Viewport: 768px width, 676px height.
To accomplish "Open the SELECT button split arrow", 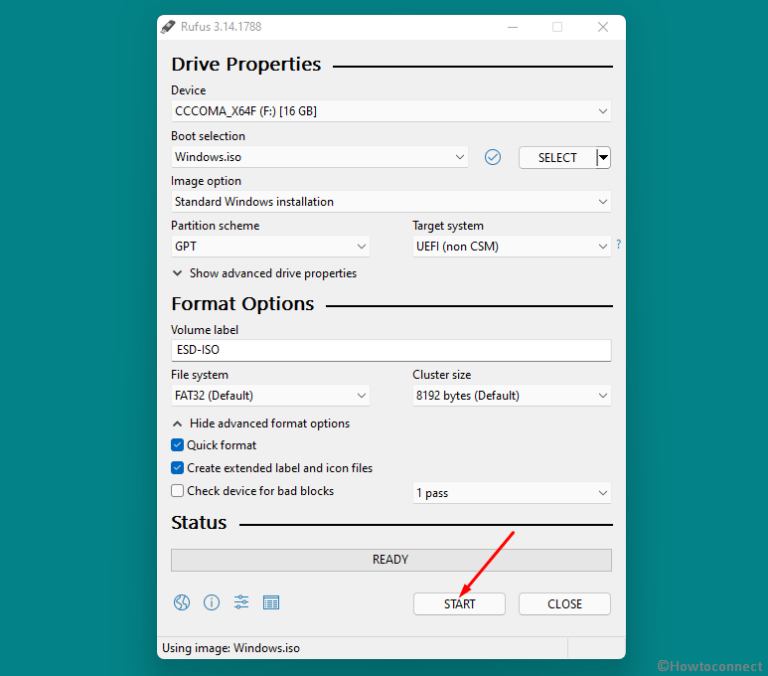I will pyautogui.click(x=604, y=157).
